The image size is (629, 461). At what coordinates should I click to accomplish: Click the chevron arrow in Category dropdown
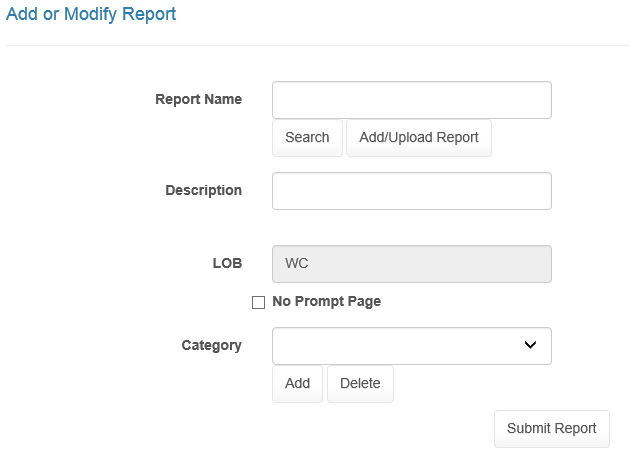pos(530,345)
